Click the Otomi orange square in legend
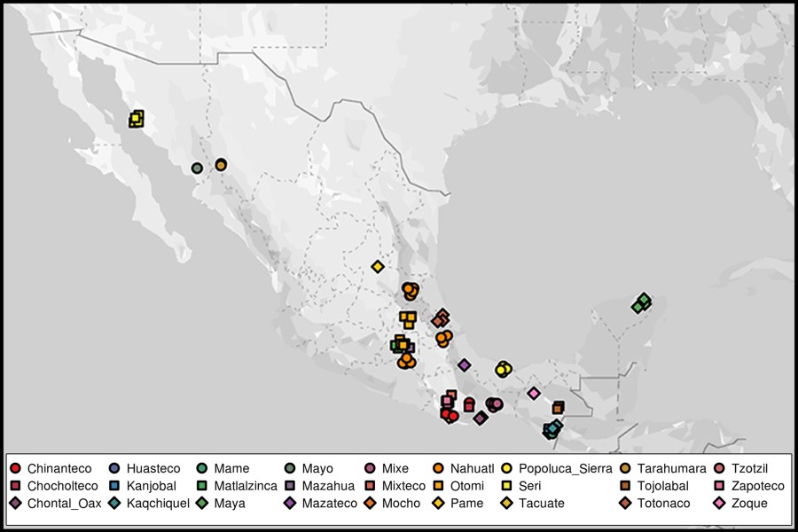The width and height of the screenshot is (798, 532). (x=439, y=485)
